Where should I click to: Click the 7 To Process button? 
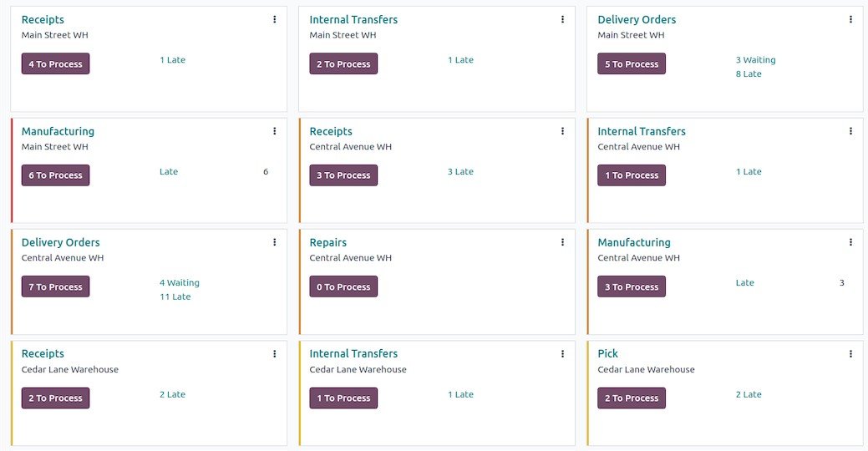click(x=55, y=287)
